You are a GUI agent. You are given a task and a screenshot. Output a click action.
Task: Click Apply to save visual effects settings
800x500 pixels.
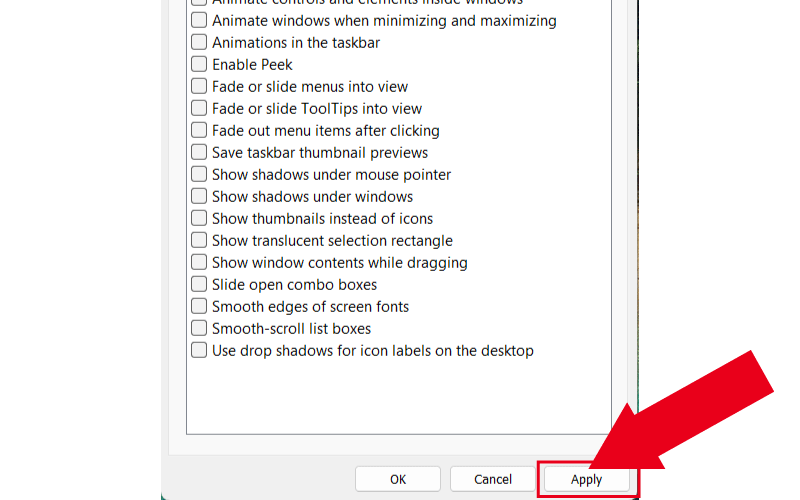[x=586, y=479]
